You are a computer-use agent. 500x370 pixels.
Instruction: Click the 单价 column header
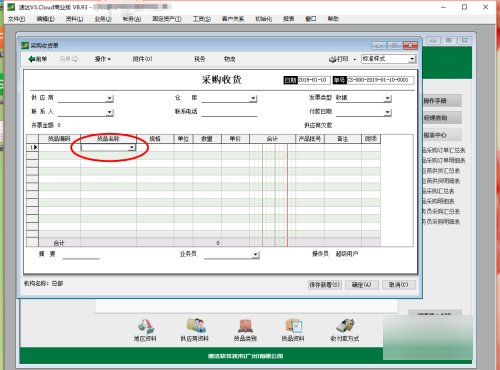[x=235, y=139]
